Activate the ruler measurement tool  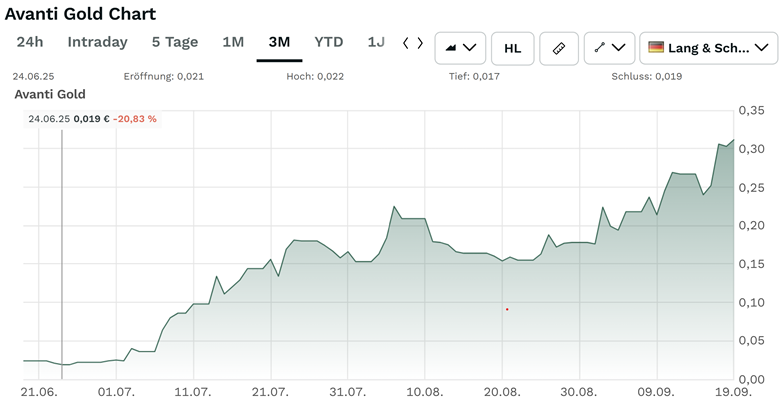point(559,47)
